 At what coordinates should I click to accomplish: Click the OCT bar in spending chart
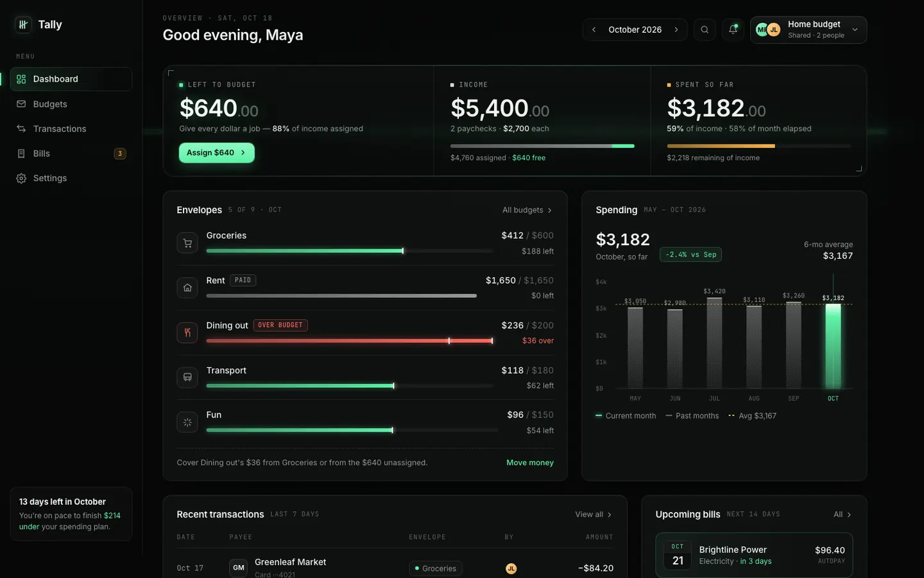click(x=833, y=346)
